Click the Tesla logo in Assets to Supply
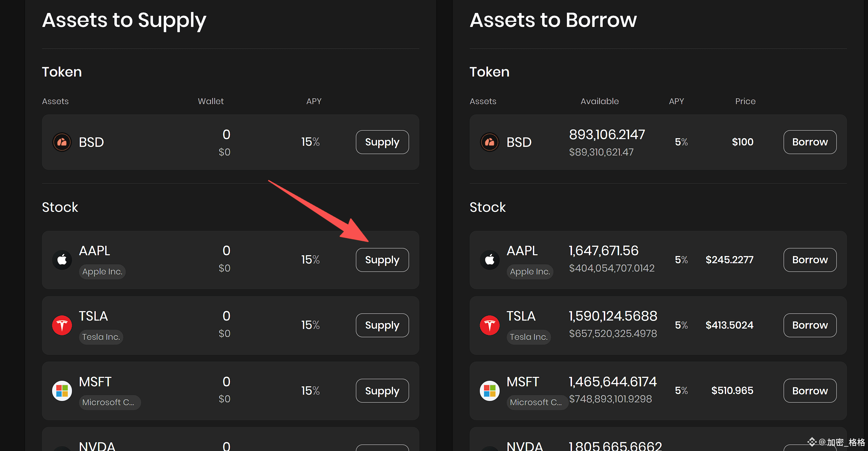The width and height of the screenshot is (868, 451). (62, 325)
